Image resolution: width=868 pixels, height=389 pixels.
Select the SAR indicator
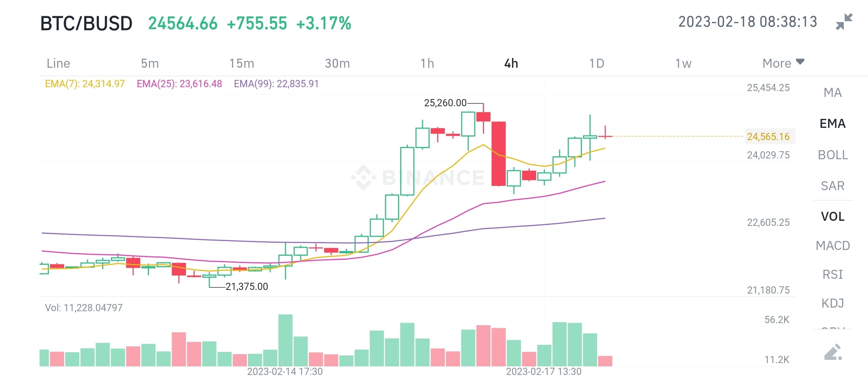point(832,185)
